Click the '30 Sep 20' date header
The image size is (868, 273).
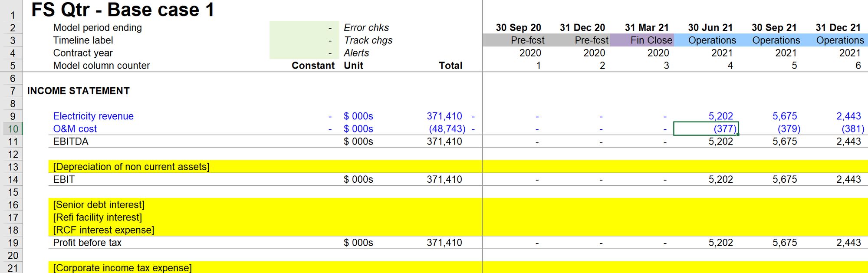tap(518, 28)
